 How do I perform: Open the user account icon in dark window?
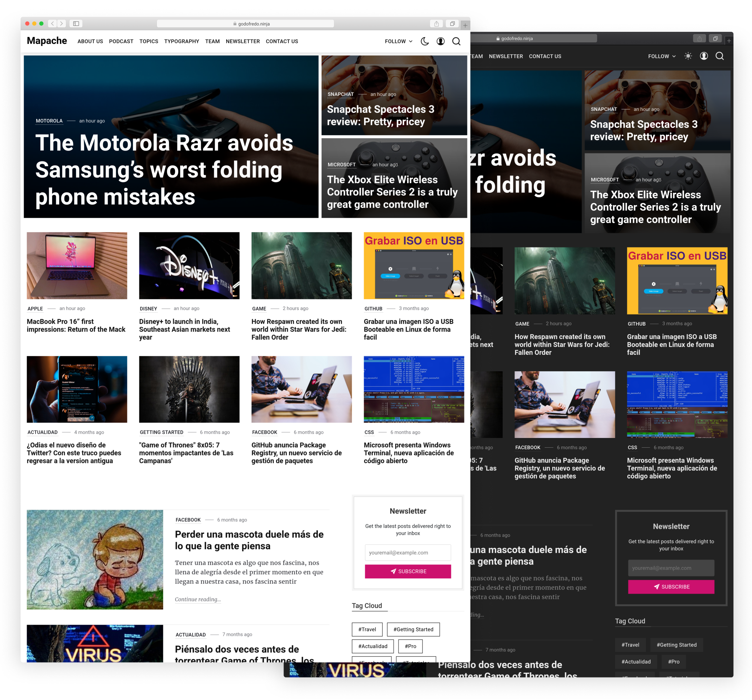(704, 56)
